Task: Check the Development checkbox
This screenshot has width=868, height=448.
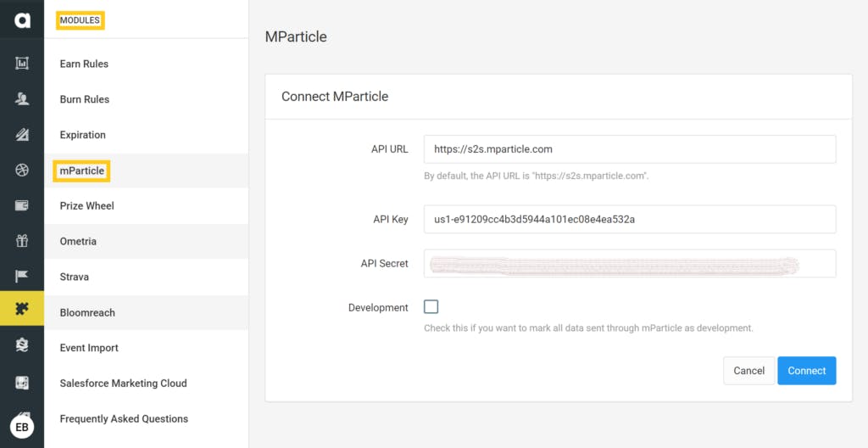Action: point(431,306)
